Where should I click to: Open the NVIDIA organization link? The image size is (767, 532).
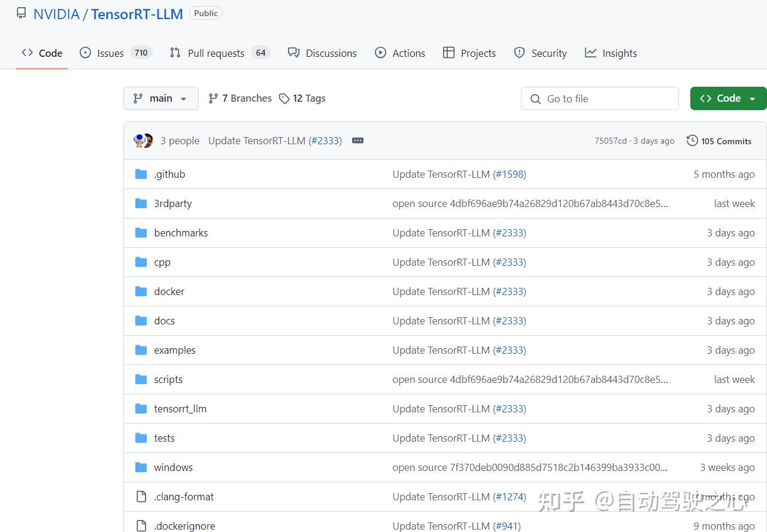tap(56, 14)
